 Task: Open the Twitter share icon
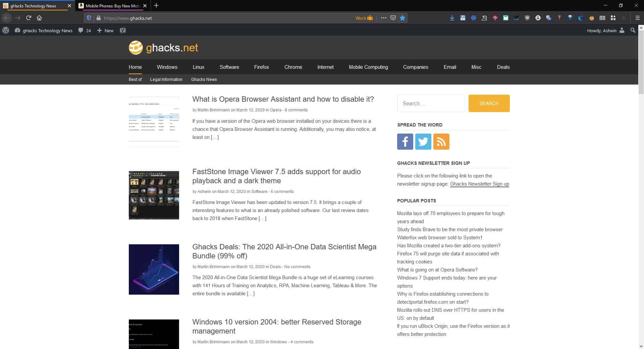(x=423, y=142)
